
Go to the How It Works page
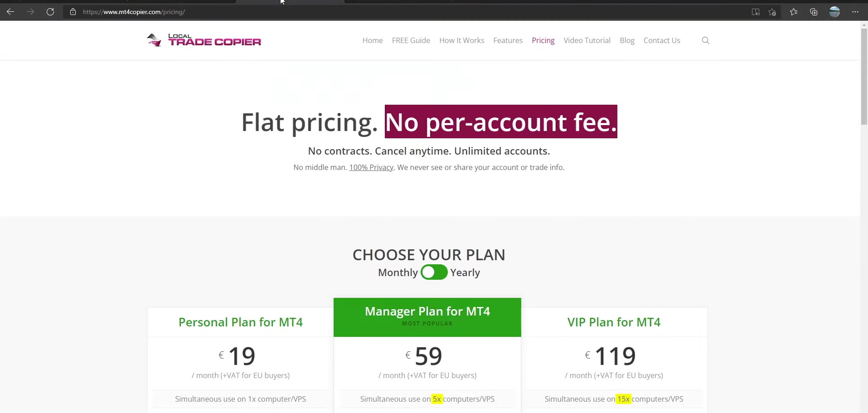tap(461, 40)
